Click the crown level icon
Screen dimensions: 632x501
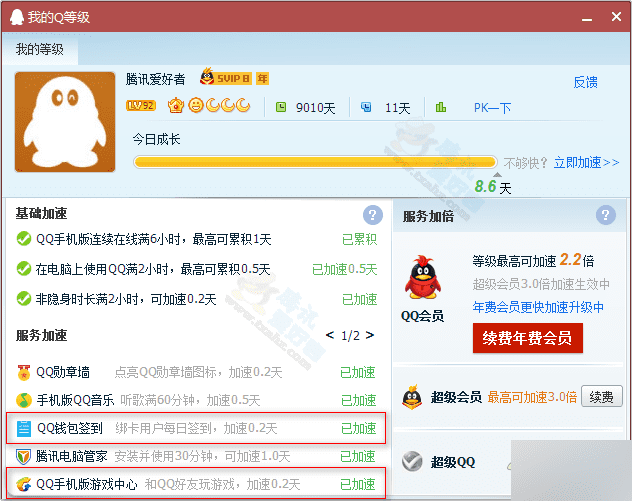176,106
